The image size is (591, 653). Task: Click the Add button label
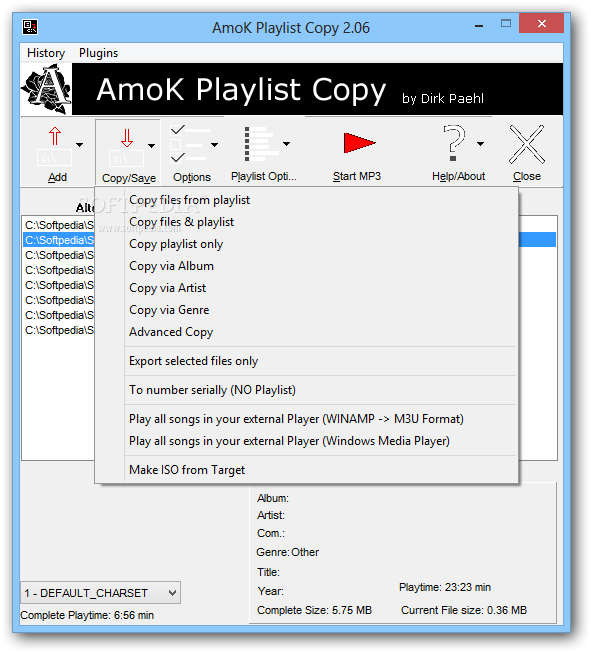point(57,177)
